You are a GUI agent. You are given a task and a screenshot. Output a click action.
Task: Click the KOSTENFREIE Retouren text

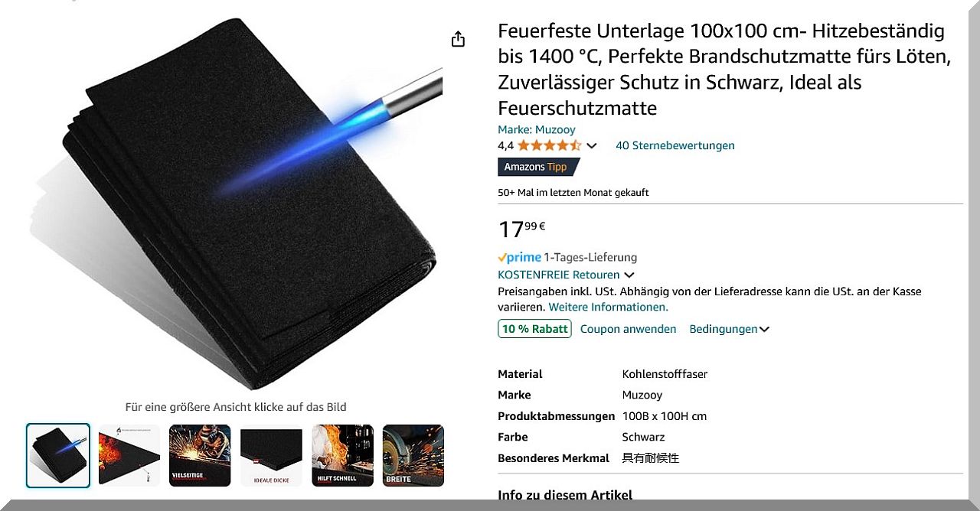[559, 275]
